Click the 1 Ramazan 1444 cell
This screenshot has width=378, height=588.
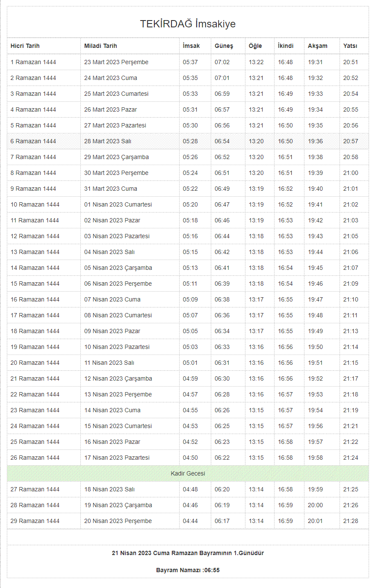pos(33,62)
